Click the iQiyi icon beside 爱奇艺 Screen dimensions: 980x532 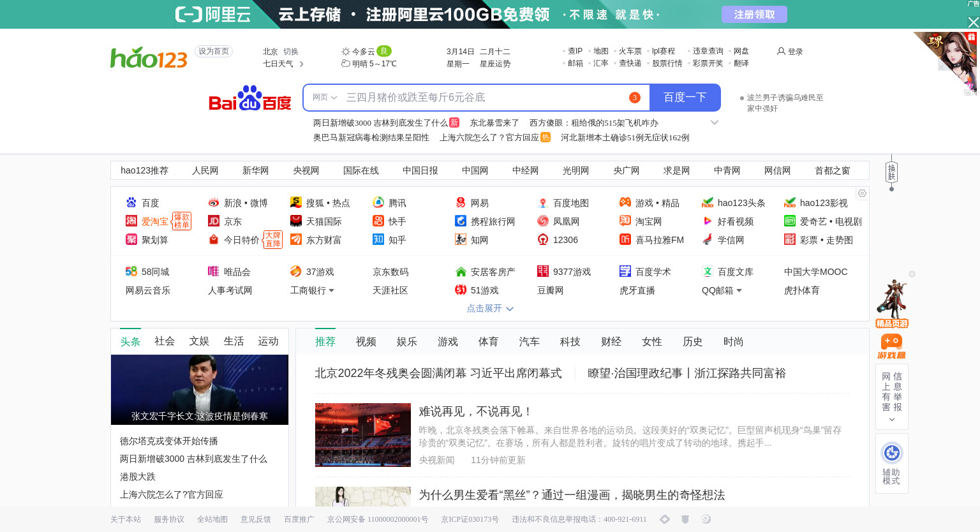[790, 221]
